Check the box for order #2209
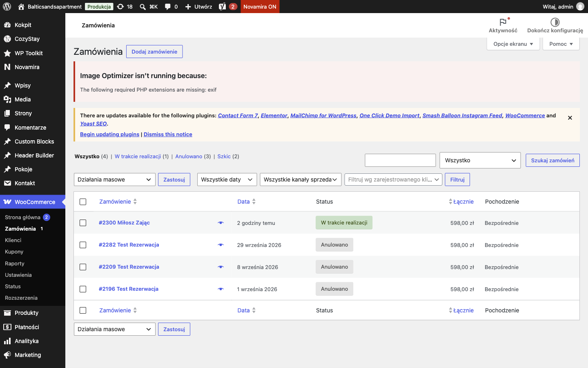Image resolution: width=588 pixels, height=368 pixels. click(83, 267)
